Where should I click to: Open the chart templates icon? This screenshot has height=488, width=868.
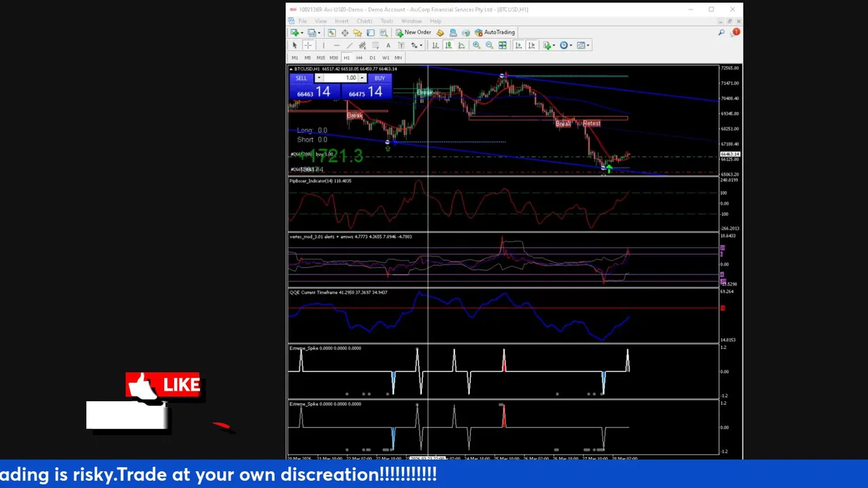[x=580, y=45]
